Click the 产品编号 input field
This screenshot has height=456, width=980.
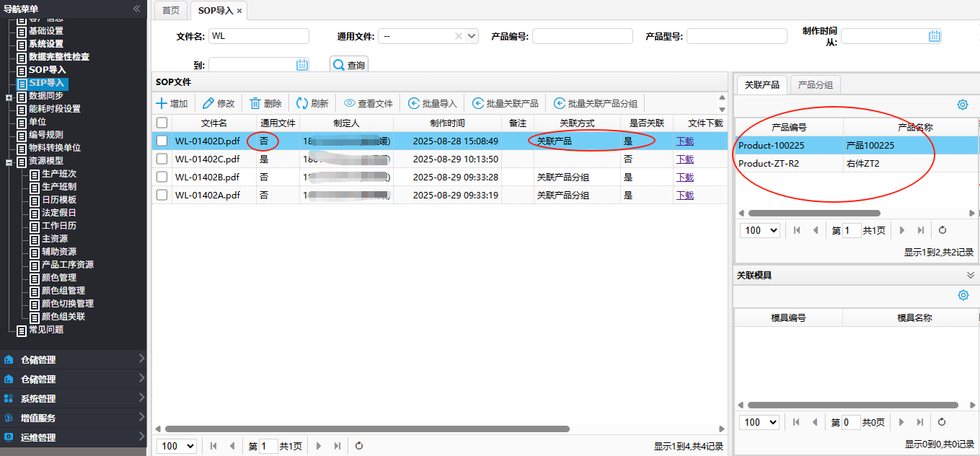582,36
